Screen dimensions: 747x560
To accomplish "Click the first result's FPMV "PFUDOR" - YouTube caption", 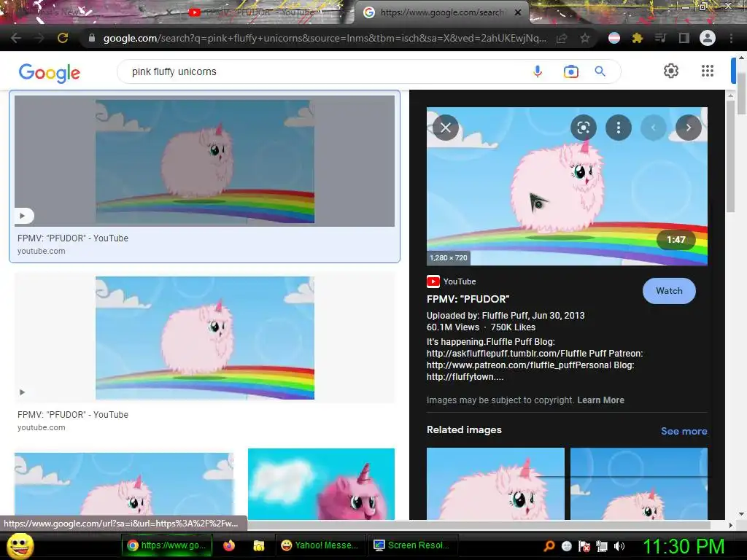I will 73,238.
